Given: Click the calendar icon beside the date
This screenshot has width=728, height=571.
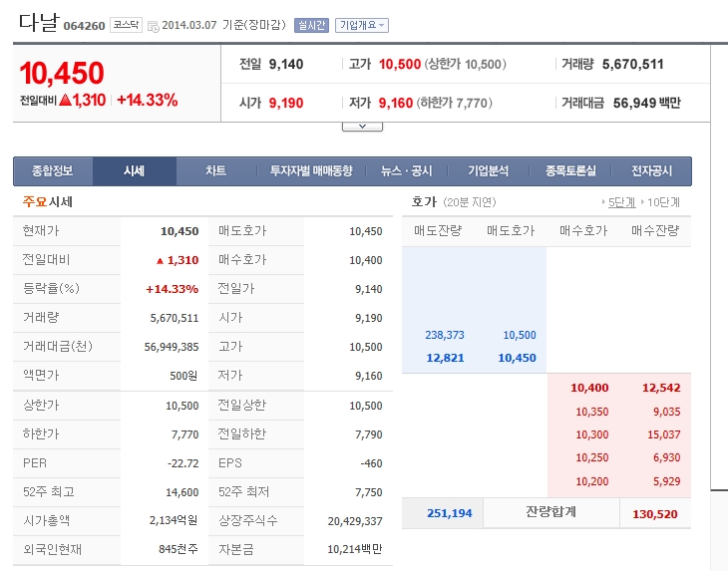Looking at the screenshot, I should [x=154, y=27].
